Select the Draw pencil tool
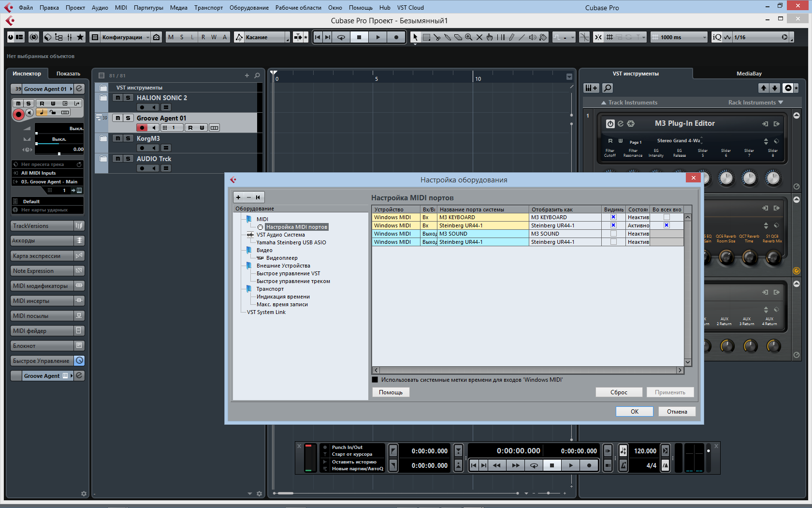Image resolution: width=812 pixels, height=508 pixels. [511, 37]
